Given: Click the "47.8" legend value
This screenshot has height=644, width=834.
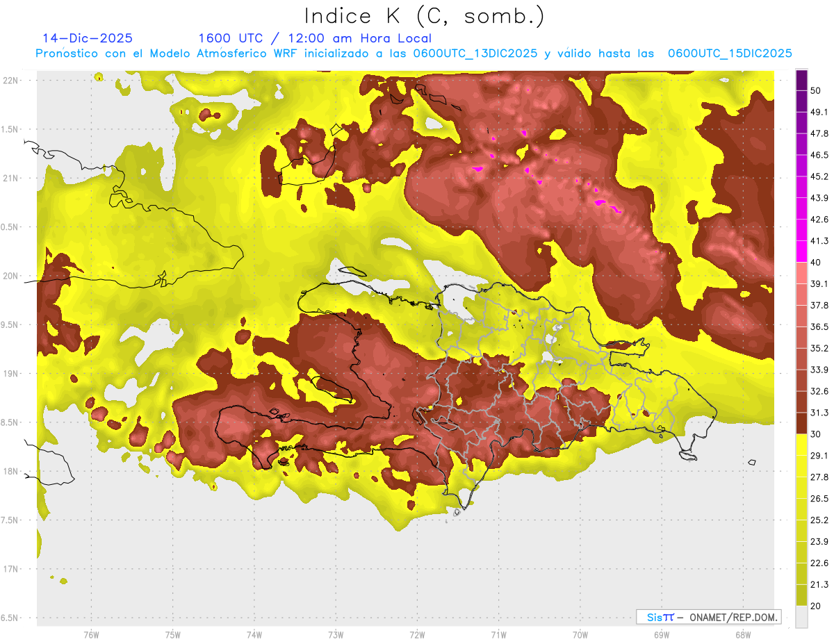Looking at the screenshot, I should [819, 133].
